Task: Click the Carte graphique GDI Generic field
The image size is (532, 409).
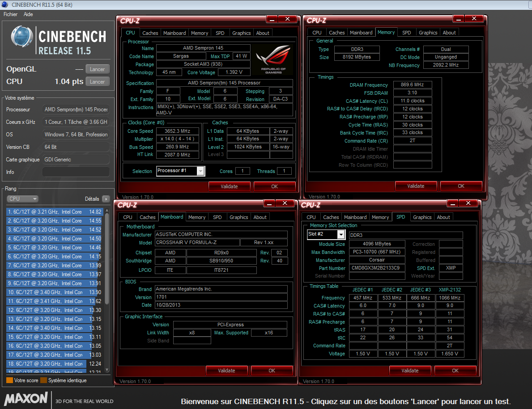Action: click(76, 160)
